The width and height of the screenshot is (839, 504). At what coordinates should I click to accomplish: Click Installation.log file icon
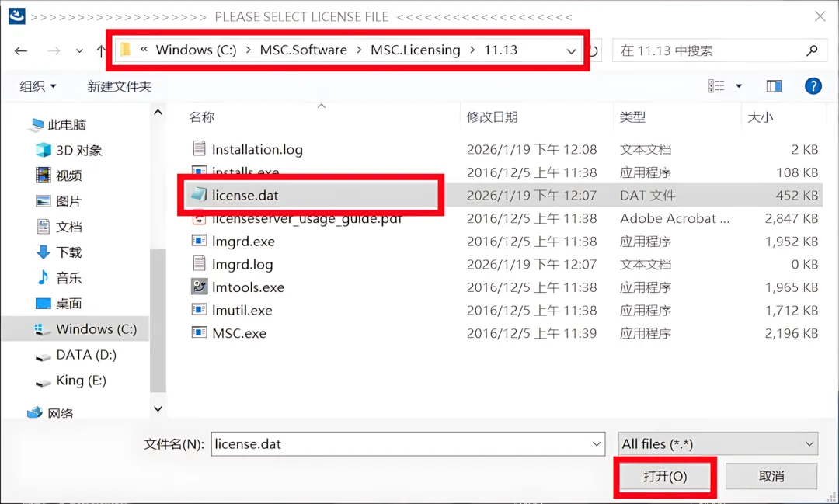point(199,148)
